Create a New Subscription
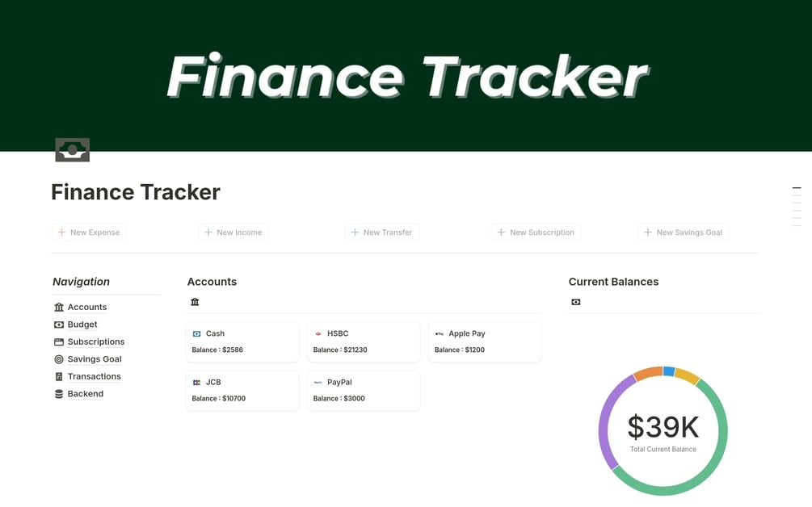 536,233
